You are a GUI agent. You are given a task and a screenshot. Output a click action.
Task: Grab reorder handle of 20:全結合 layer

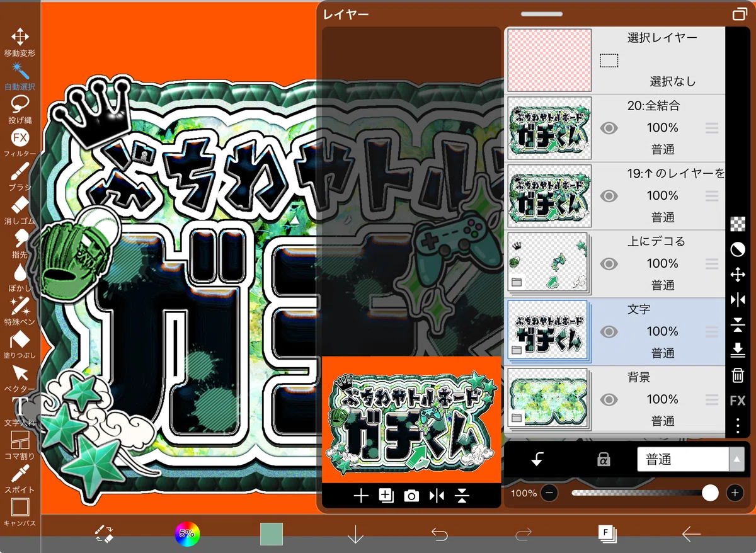(x=712, y=128)
